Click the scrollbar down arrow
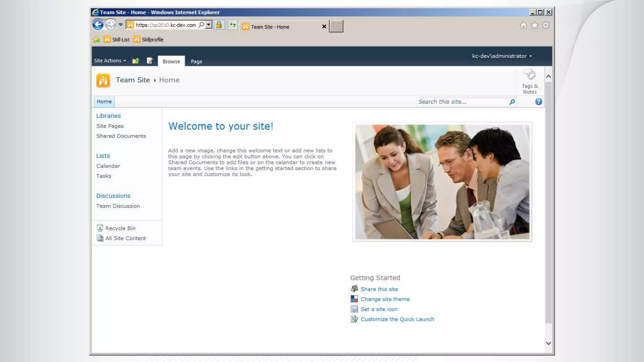The width and height of the screenshot is (644, 362). coord(548,343)
